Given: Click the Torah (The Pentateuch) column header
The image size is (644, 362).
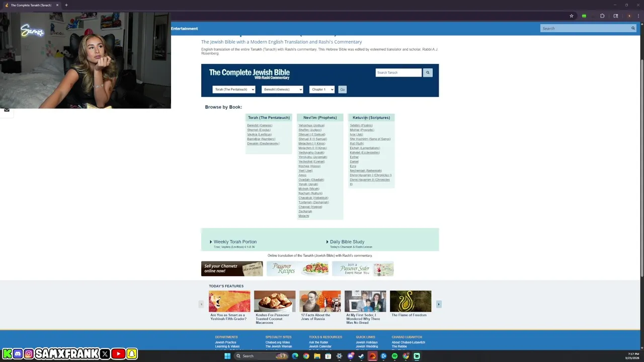Looking at the screenshot, I should (x=269, y=118).
